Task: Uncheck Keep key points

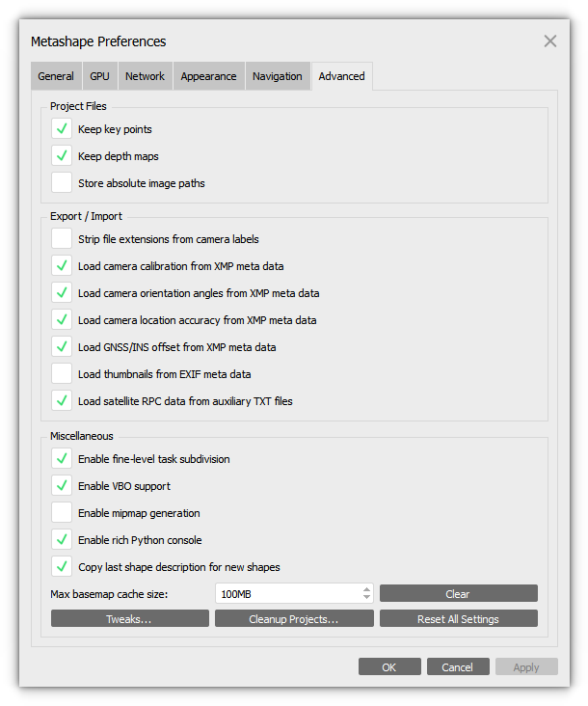Action: (x=62, y=129)
